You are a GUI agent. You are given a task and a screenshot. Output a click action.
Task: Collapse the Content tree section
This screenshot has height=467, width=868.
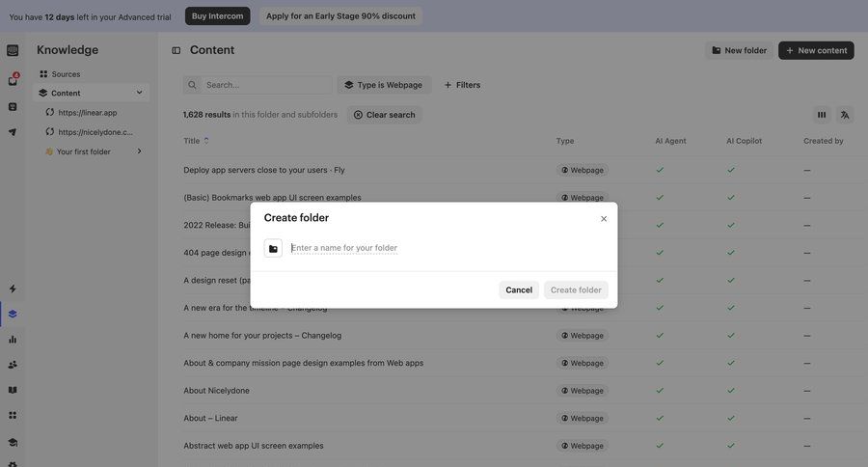coord(139,93)
